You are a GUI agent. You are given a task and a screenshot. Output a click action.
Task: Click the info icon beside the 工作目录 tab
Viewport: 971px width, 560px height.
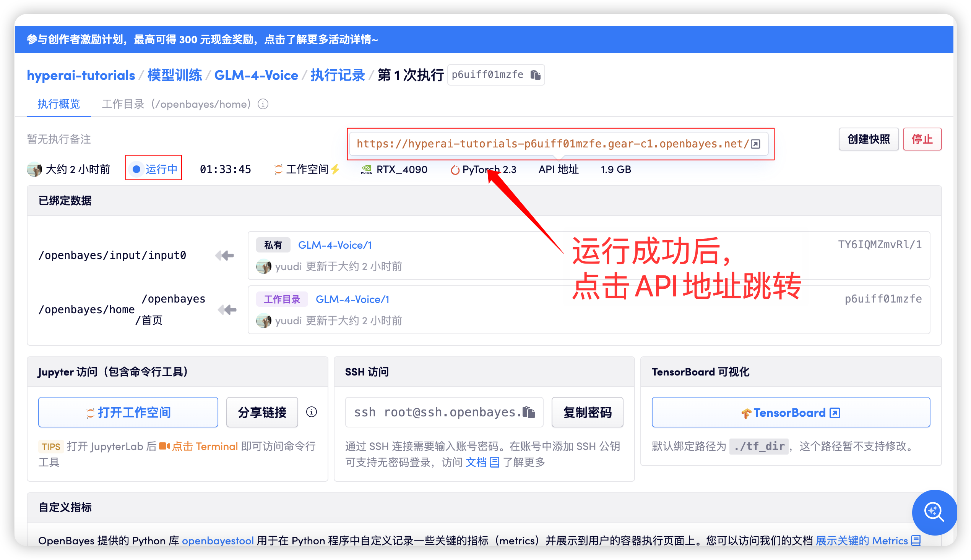coord(263,104)
